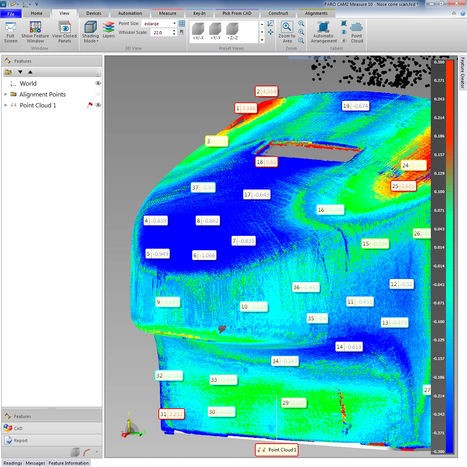
Task: Click the Whisker Scale value field
Action: click(x=161, y=32)
